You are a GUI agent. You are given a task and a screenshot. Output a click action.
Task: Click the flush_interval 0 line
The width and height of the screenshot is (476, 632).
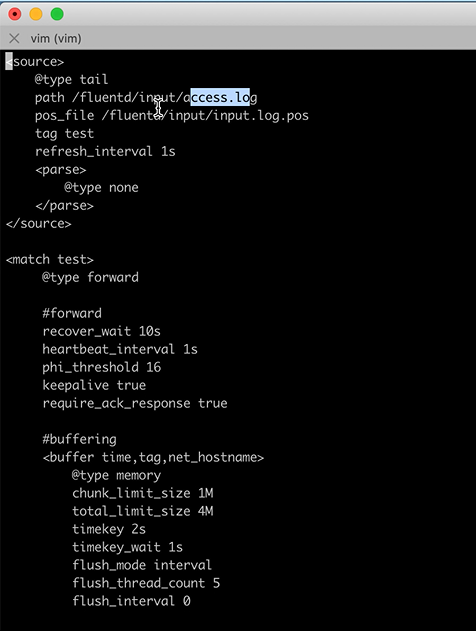pyautogui.click(x=131, y=601)
